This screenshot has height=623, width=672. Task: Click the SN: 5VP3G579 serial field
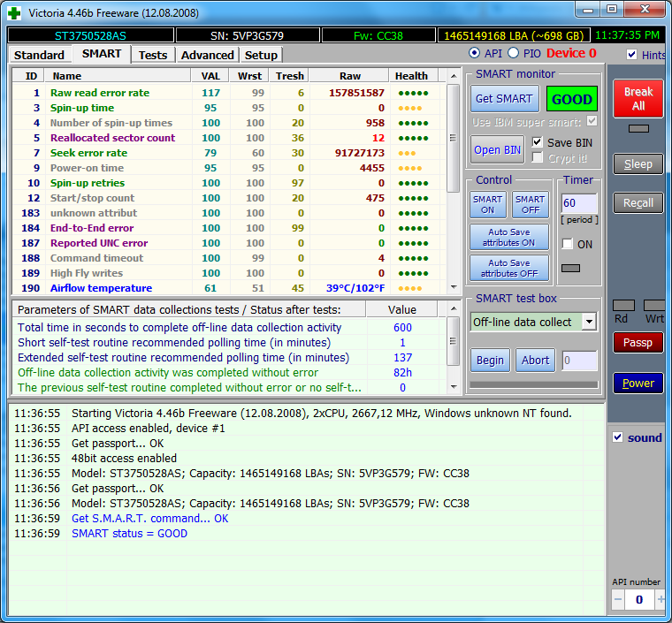pos(248,35)
